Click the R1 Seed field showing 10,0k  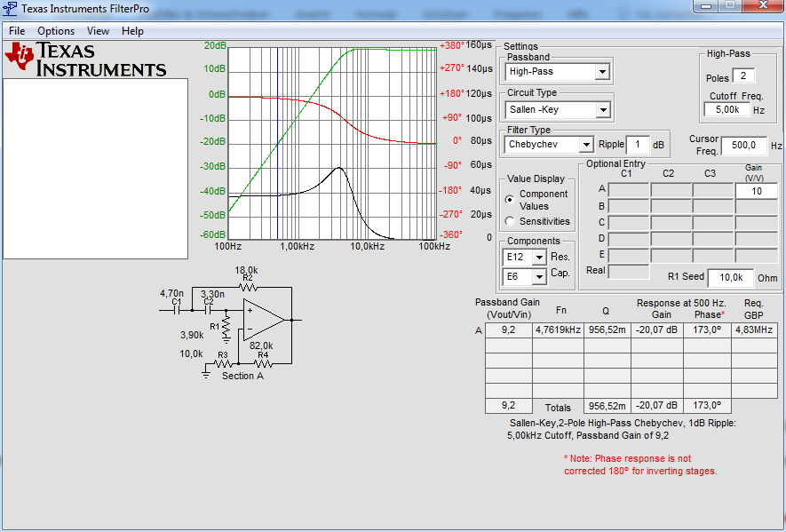731,277
